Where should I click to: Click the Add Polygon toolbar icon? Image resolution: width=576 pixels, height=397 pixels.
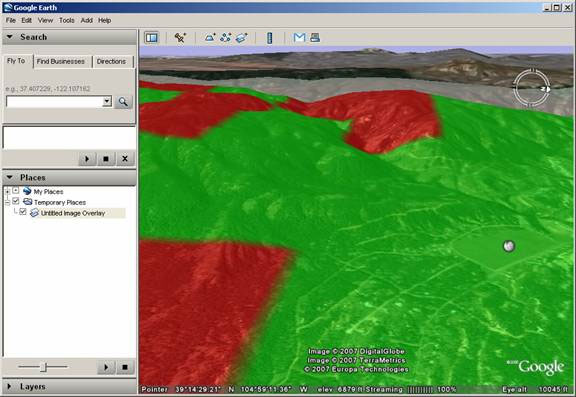[x=210, y=37]
